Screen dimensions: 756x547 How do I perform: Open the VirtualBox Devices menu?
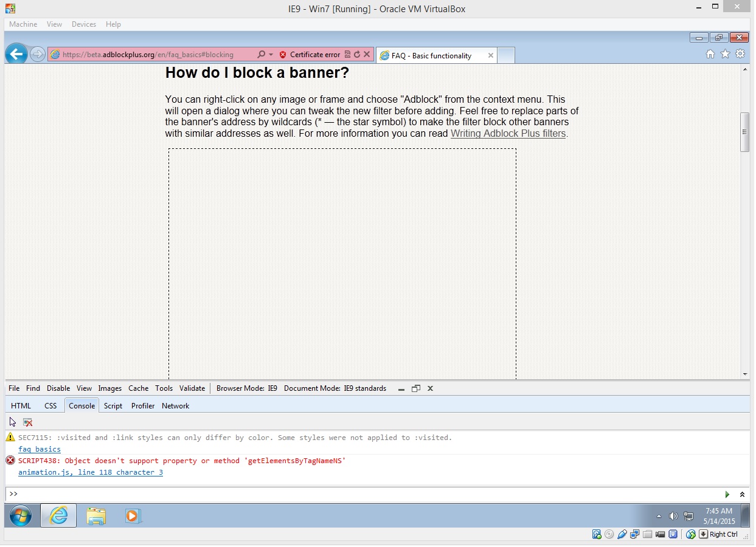coord(84,24)
